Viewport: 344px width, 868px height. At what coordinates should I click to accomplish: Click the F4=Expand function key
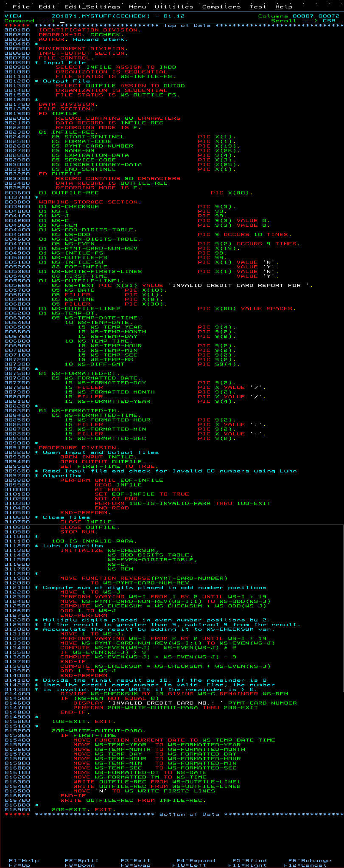coord(196,861)
